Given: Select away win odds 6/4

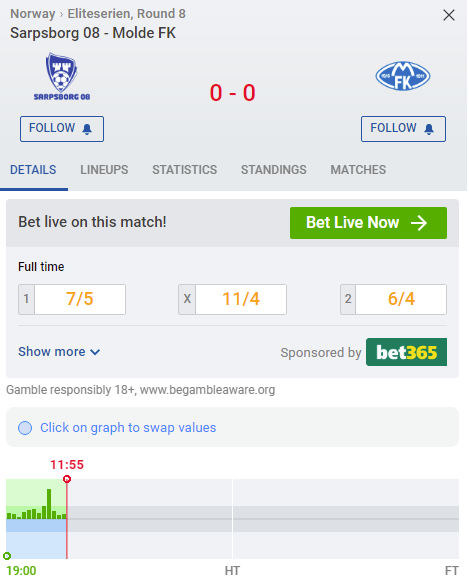Looking at the screenshot, I should click(393, 299).
